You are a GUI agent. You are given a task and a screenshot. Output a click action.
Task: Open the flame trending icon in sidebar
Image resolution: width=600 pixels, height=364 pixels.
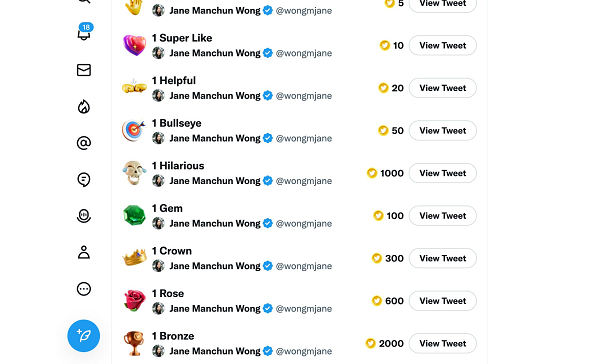pos(84,107)
